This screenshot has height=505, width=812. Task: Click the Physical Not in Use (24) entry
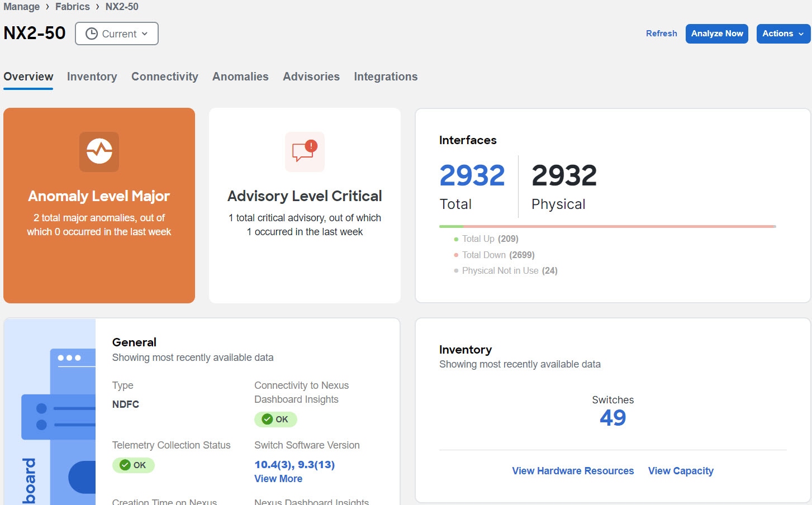tap(506, 270)
